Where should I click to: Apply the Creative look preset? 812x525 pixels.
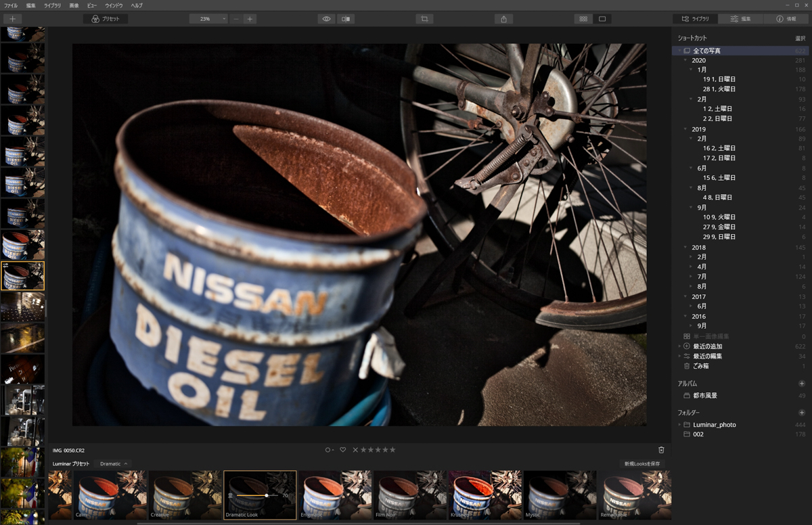[185, 495]
